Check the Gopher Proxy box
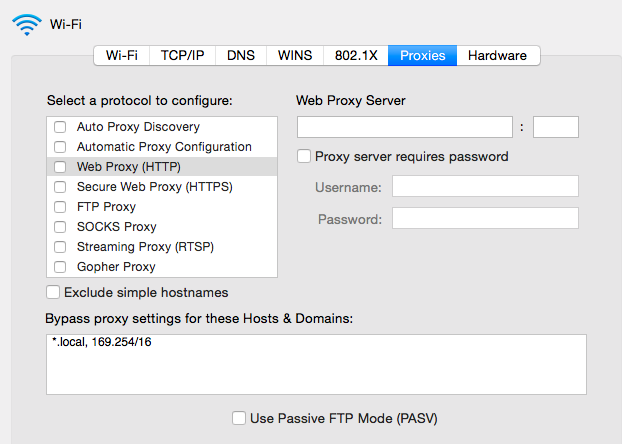622x444 pixels. 61,267
